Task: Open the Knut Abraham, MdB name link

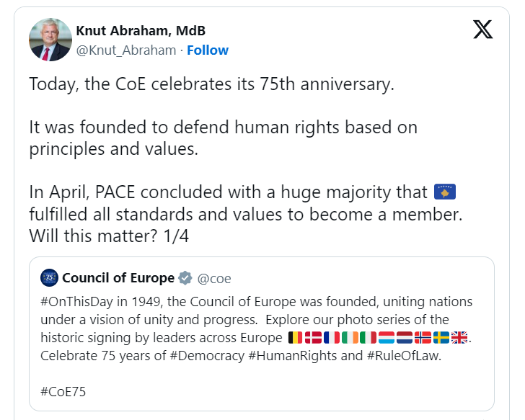Action: [x=140, y=30]
